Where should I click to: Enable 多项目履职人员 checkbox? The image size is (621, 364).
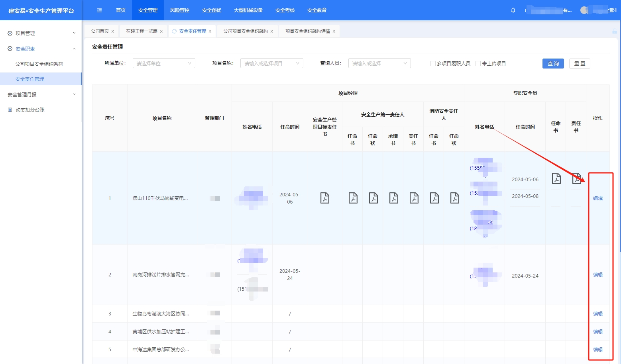click(x=433, y=64)
